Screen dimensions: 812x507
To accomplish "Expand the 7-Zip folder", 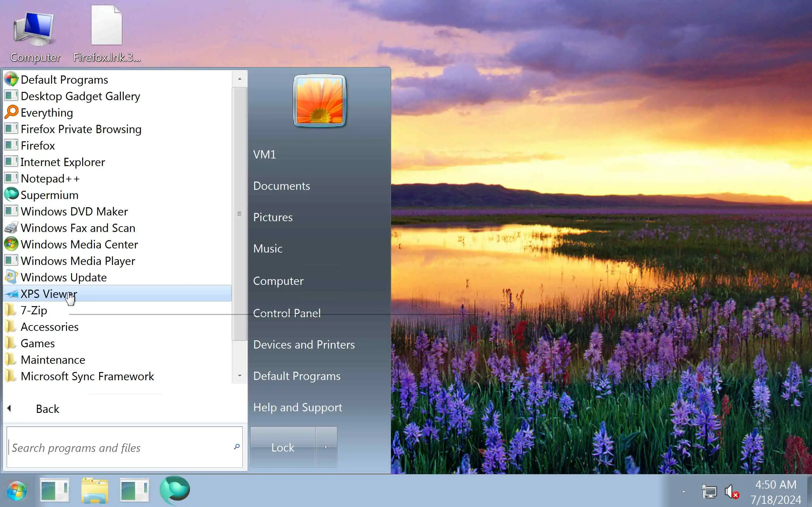I will coord(34,310).
